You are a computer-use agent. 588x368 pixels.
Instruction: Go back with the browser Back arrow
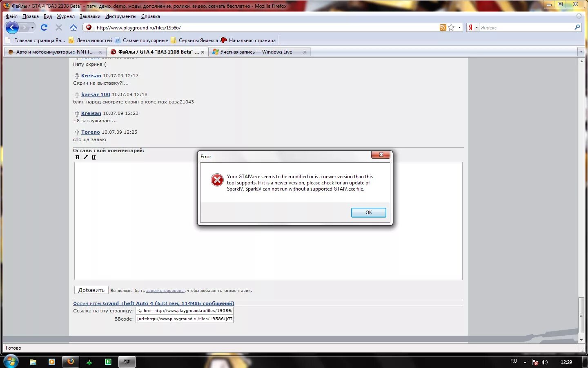(12, 27)
